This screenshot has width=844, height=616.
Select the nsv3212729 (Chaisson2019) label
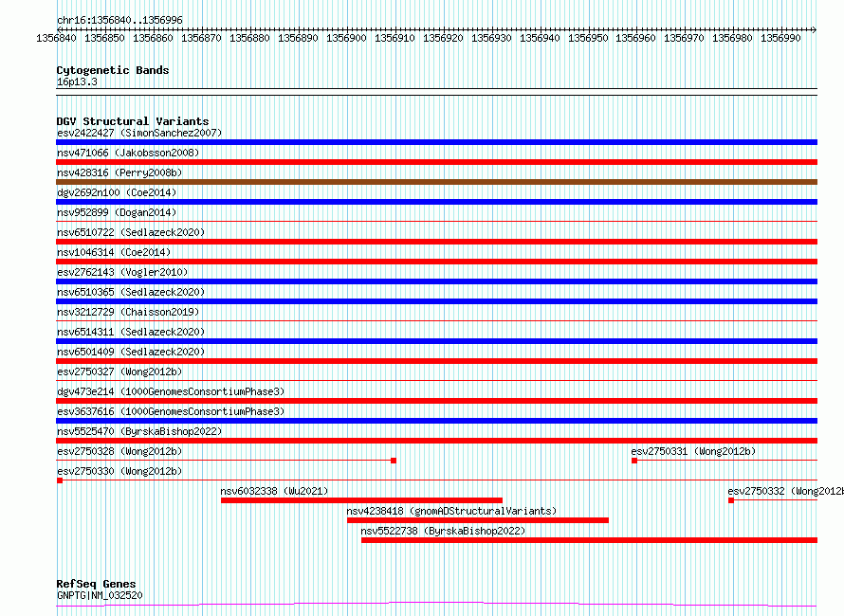point(128,312)
